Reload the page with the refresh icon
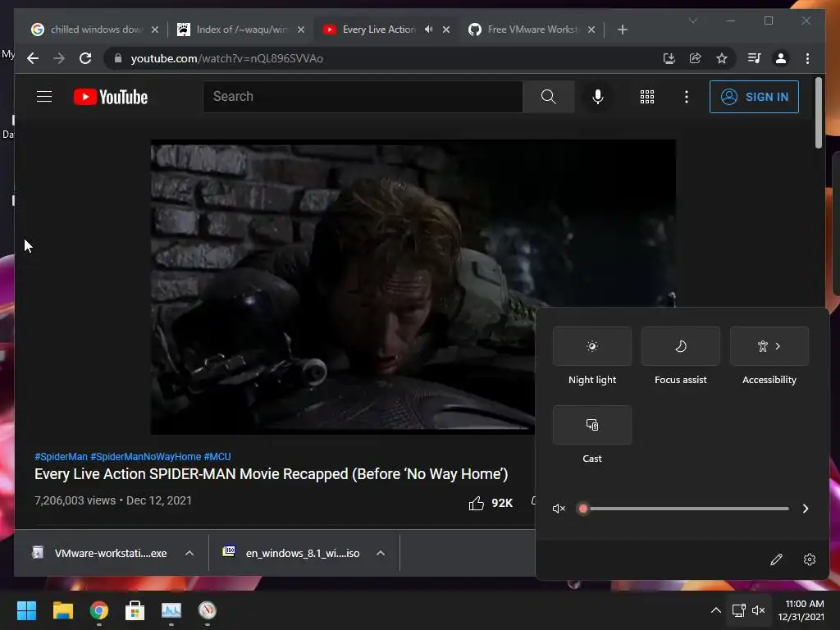The height and width of the screenshot is (630, 840). [85, 58]
